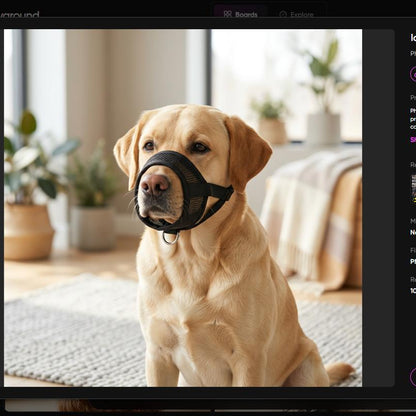This screenshot has height=416, width=416.
Task: Switch to the Explore tab
Action: tap(297, 14)
